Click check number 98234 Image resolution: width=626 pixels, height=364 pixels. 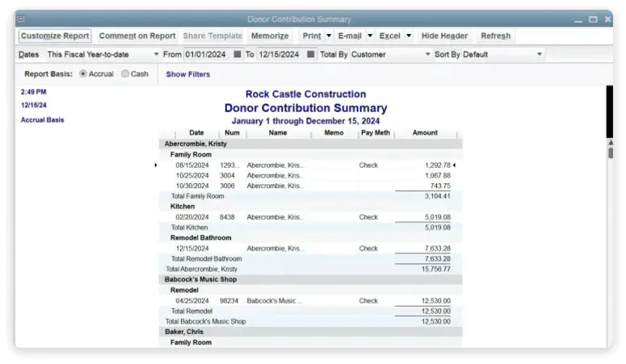[x=229, y=301]
